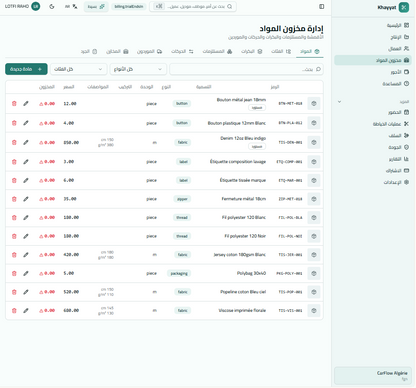416x388 pixels.
Task: Edit the Bouton plastique 12mm Blanc material
Action: point(26,123)
